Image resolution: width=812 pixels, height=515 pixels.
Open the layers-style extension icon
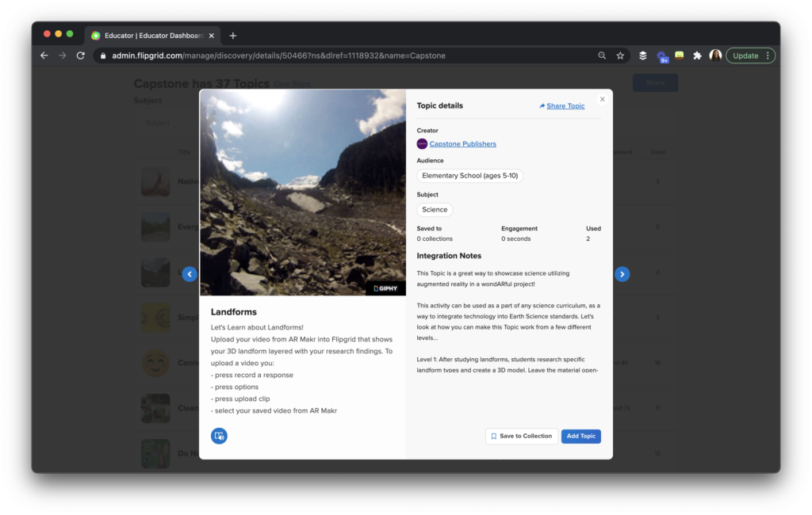click(642, 55)
